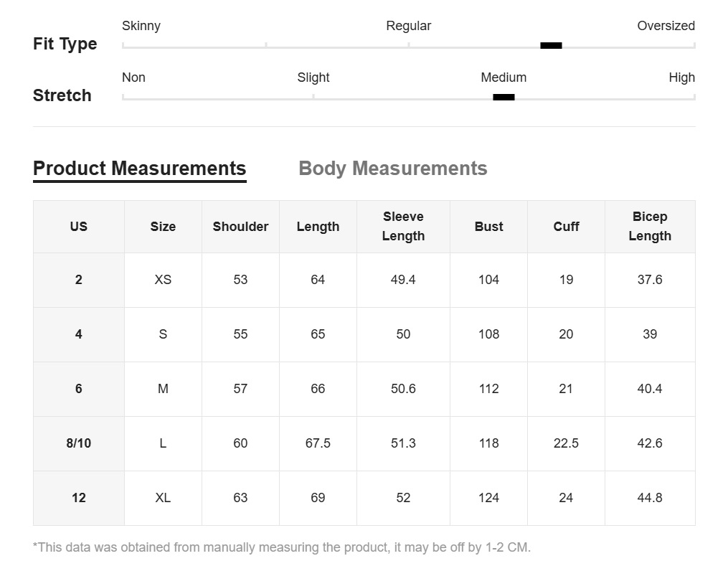Select the Product Measurements tab
Screen dimensions: 728x566
coord(139,169)
